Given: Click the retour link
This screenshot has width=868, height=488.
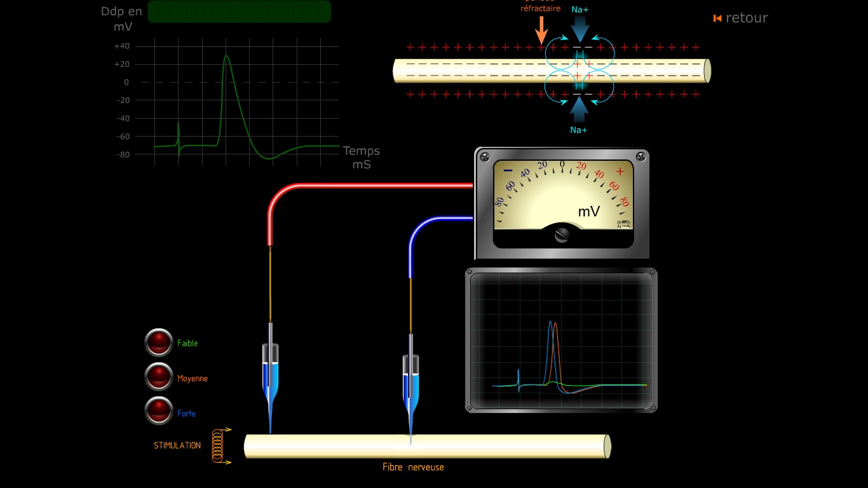Looking at the screenshot, I should [747, 18].
